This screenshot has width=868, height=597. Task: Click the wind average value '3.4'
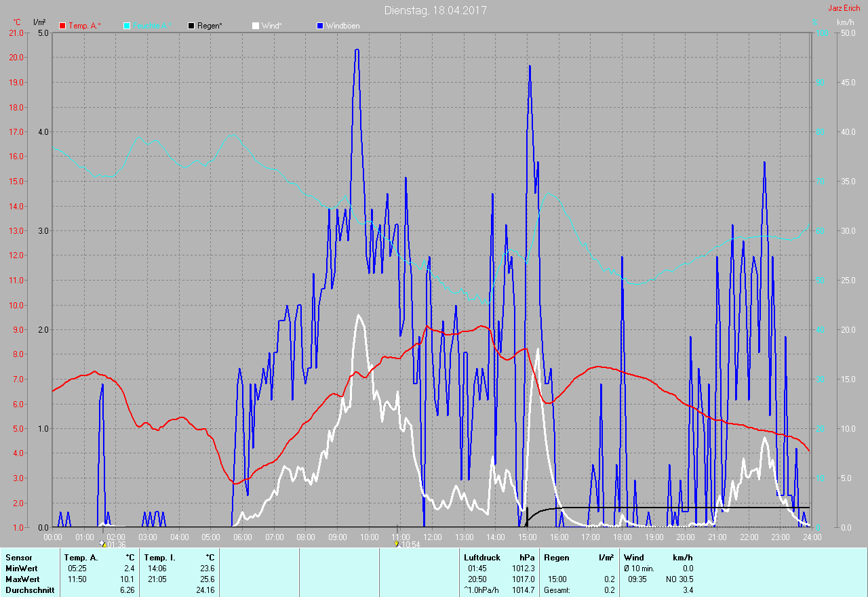click(688, 590)
